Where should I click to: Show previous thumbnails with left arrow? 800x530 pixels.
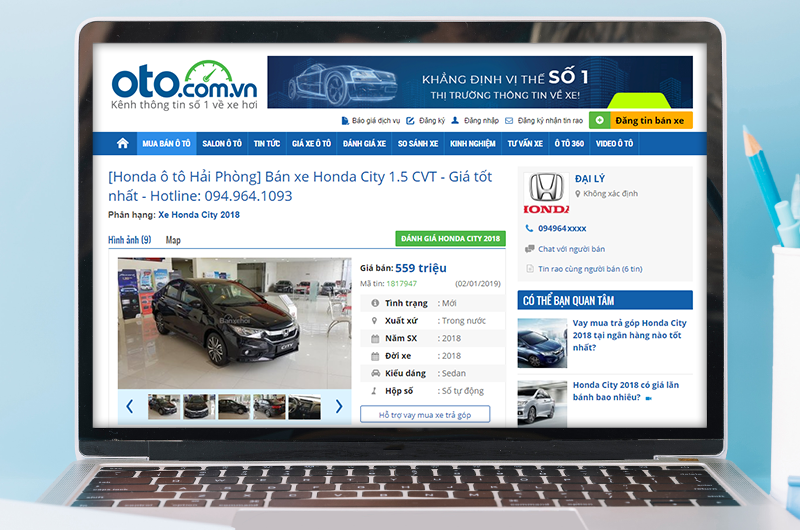(130, 407)
